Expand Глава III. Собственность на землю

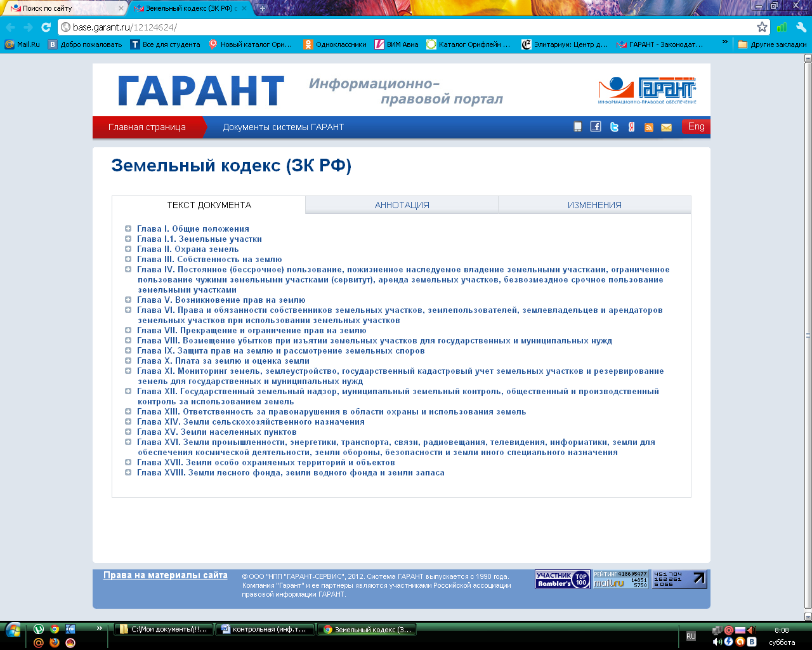[128, 259]
